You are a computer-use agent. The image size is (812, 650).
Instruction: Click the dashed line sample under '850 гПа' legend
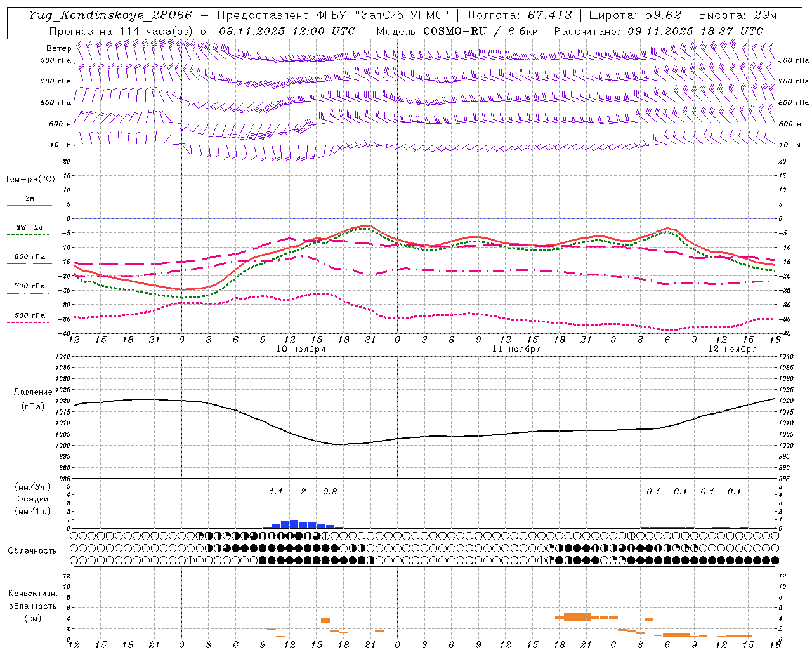(x=29, y=264)
